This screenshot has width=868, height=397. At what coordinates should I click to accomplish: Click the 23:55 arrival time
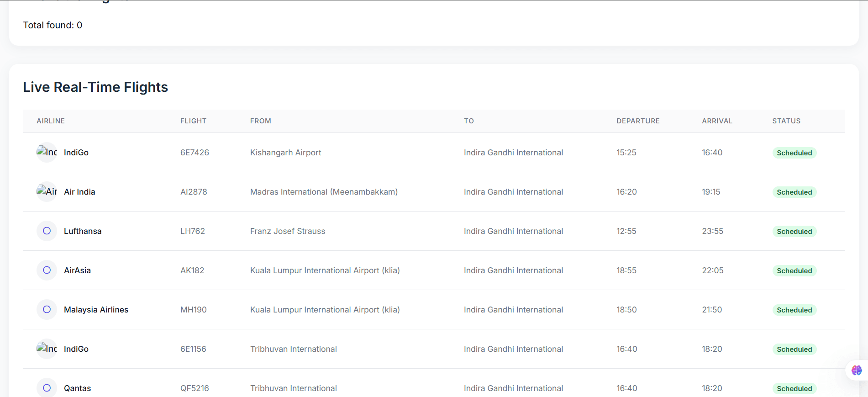coord(712,231)
